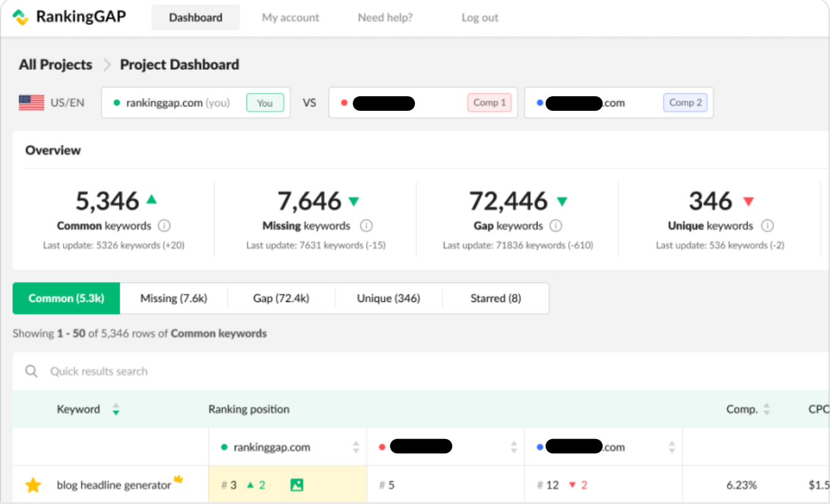The image size is (830, 504).
Task: Click the Ranking position header
Action: (x=249, y=409)
